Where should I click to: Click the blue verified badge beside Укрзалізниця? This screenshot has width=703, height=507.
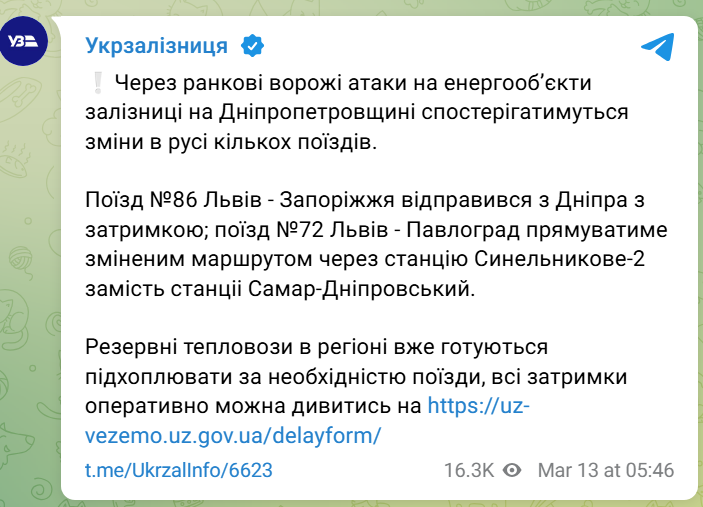[x=253, y=46]
